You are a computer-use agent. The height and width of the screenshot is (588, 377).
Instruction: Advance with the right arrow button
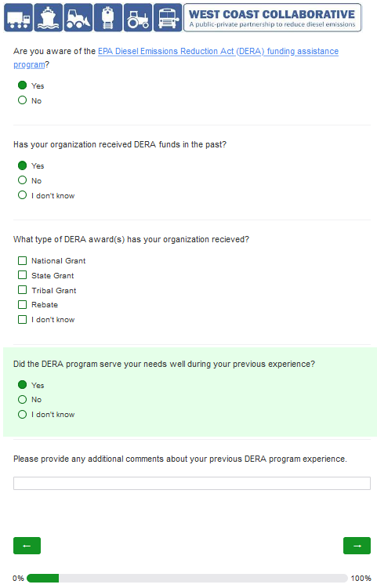(357, 546)
